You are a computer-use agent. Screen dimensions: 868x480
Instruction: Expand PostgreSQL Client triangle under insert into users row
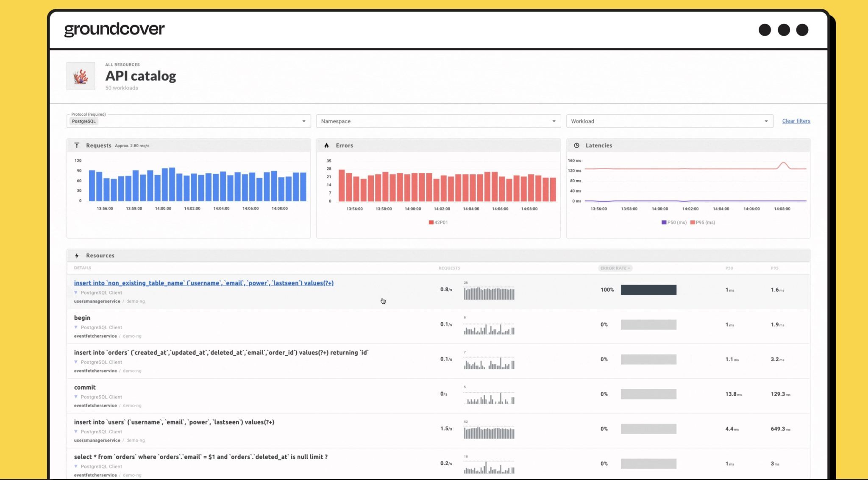76,432
